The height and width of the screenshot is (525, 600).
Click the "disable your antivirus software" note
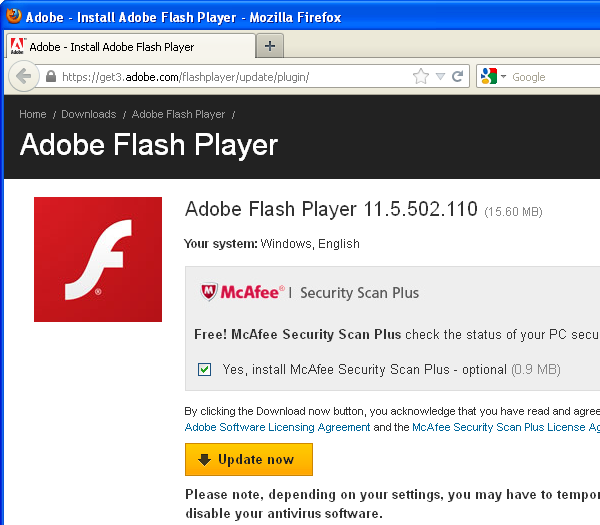284,513
